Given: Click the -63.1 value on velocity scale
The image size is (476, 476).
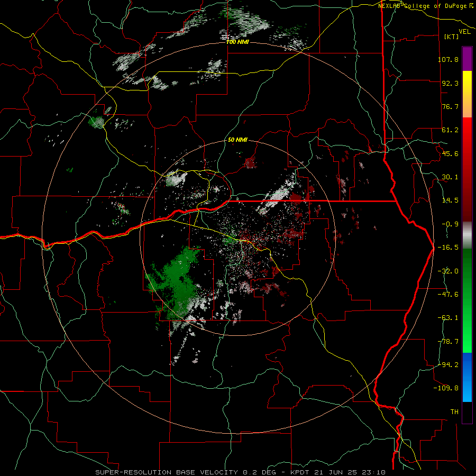Looking at the screenshot, I should coord(448,318).
